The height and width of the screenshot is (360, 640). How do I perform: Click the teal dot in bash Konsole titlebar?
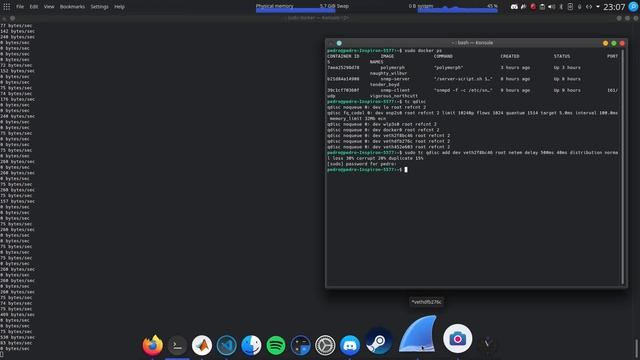339,43
